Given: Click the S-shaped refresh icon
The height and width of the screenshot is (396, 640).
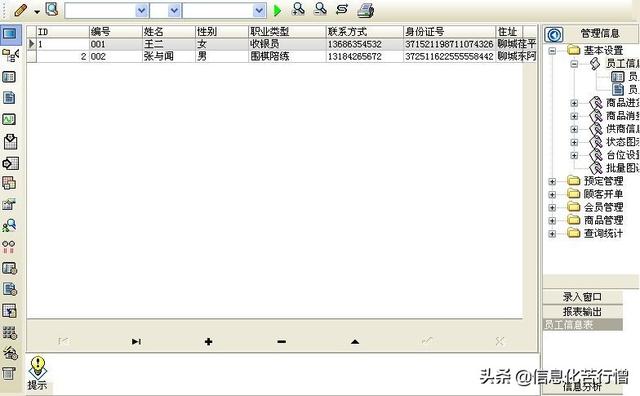Looking at the screenshot, I should tap(342, 9).
